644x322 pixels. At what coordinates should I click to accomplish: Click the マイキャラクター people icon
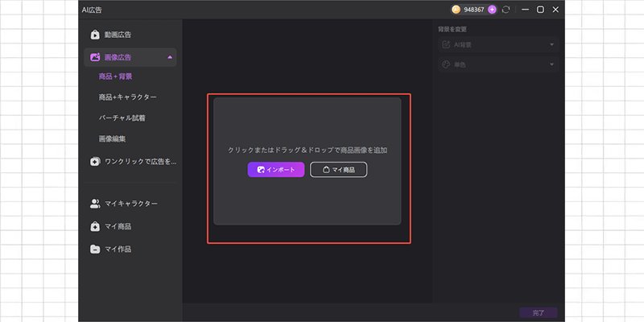click(95, 204)
